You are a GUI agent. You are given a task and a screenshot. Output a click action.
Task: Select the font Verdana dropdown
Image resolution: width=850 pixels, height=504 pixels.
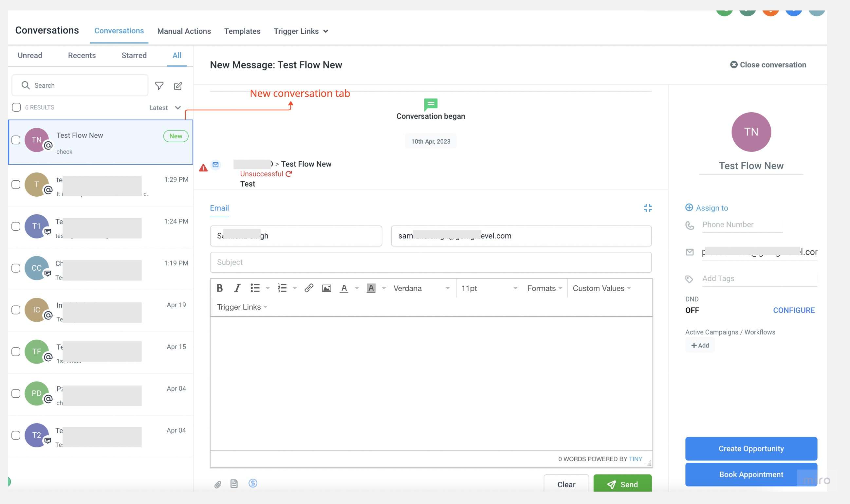pyautogui.click(x=420, y=288)
